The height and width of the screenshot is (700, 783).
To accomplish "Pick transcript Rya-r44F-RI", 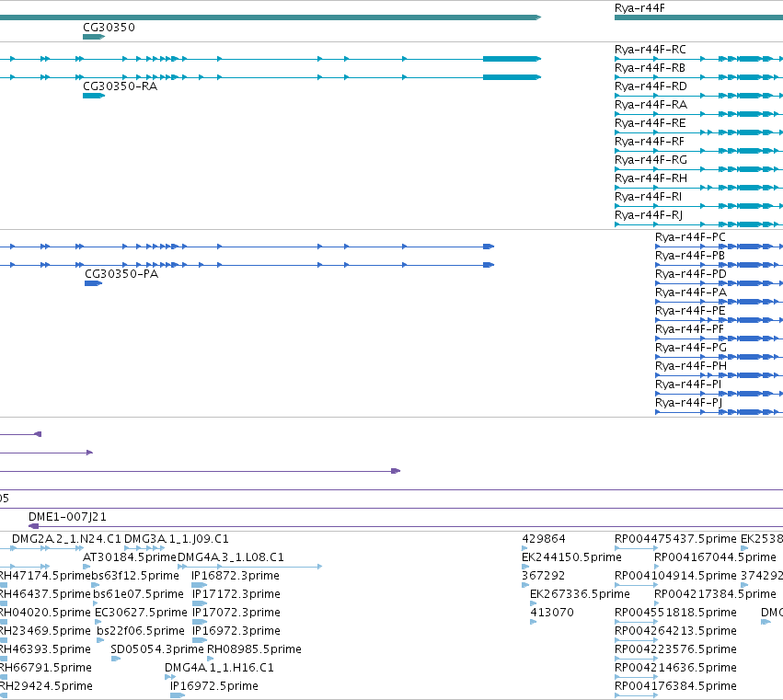I will click(648, 197).
